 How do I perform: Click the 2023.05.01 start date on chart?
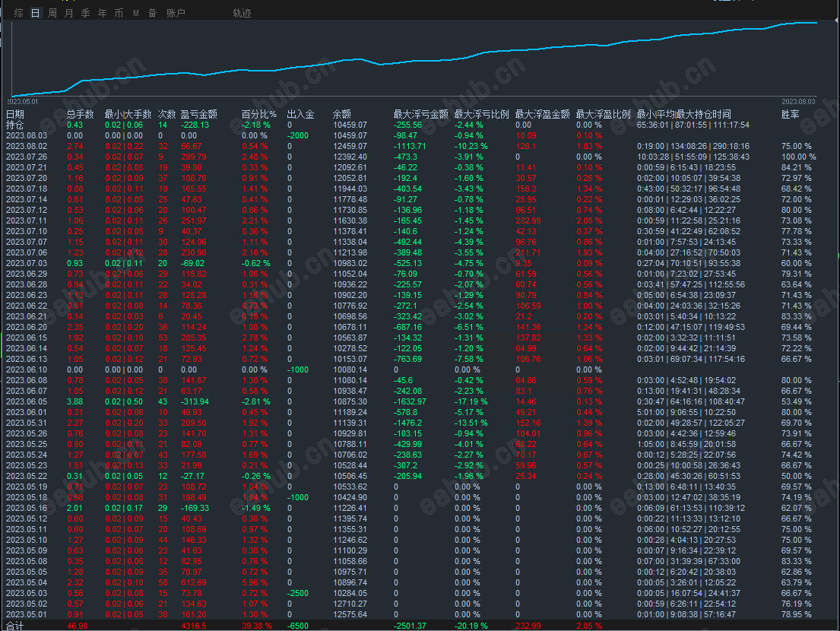[23, 101]
